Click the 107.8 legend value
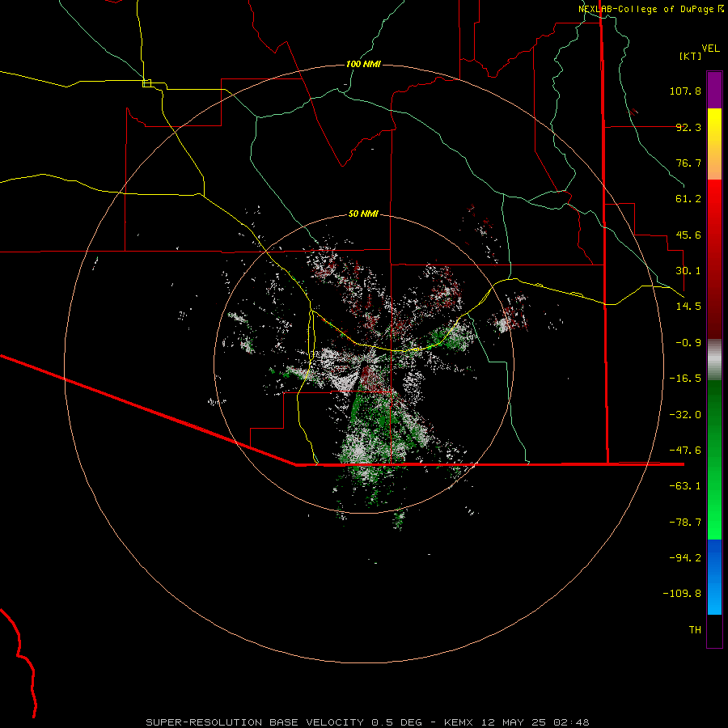This screenshot has width=728, height=728. (685, 91)
